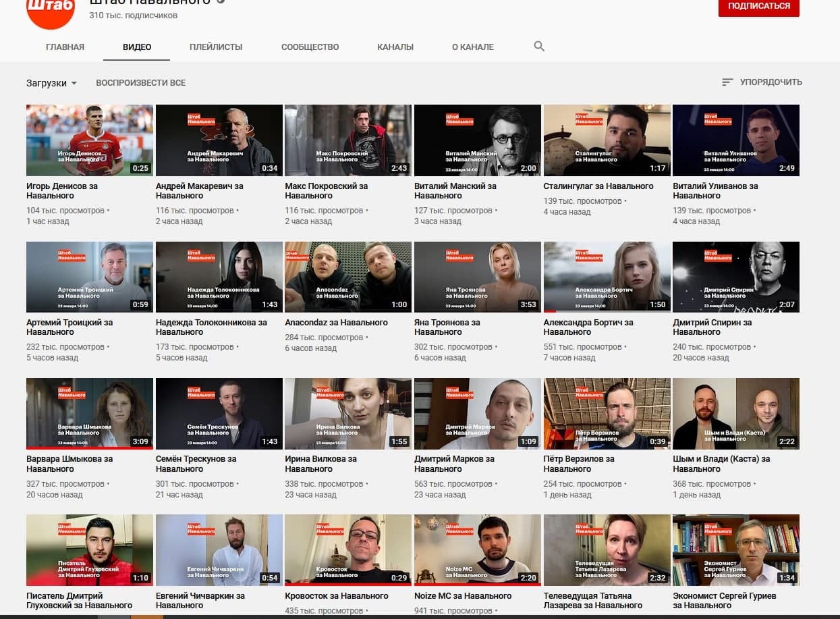This screenshot has height=619, width=840.
Task: Open Варвара Шмыкова video thumbnail
Action: (x=90, y=414)
